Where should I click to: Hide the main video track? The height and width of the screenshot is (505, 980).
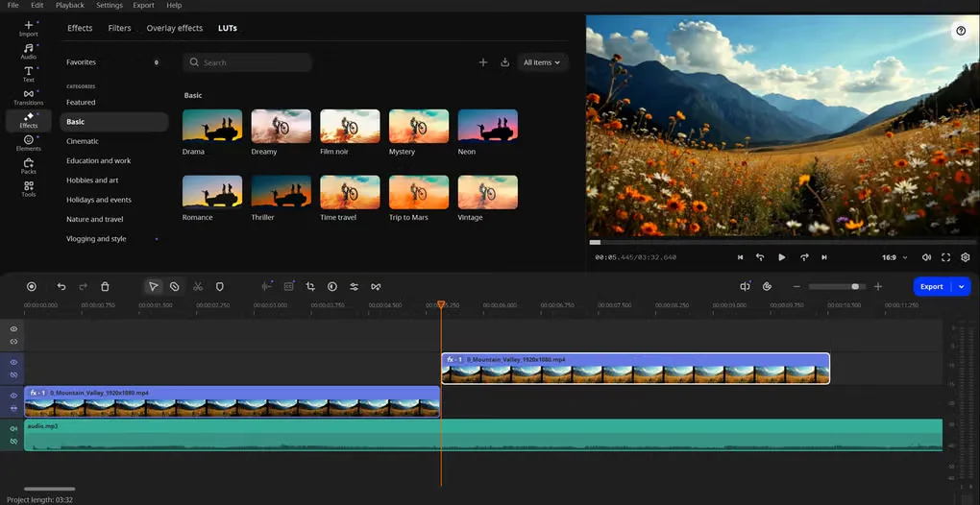[13, 396]
